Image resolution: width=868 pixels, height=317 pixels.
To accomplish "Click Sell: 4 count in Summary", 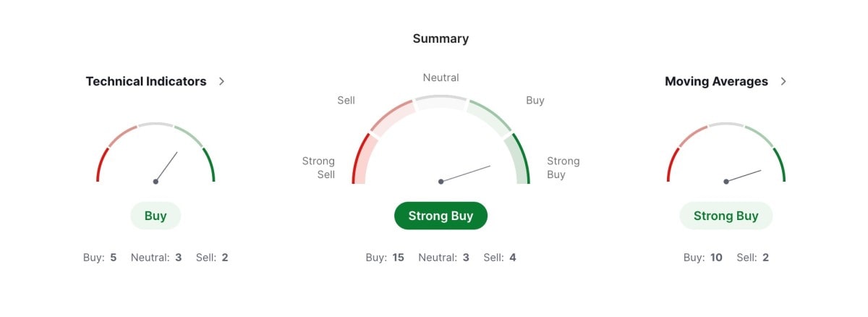I will 500,257.
